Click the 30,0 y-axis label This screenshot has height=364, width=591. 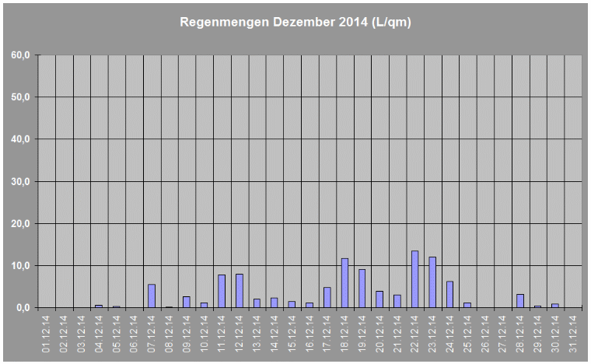20,181
